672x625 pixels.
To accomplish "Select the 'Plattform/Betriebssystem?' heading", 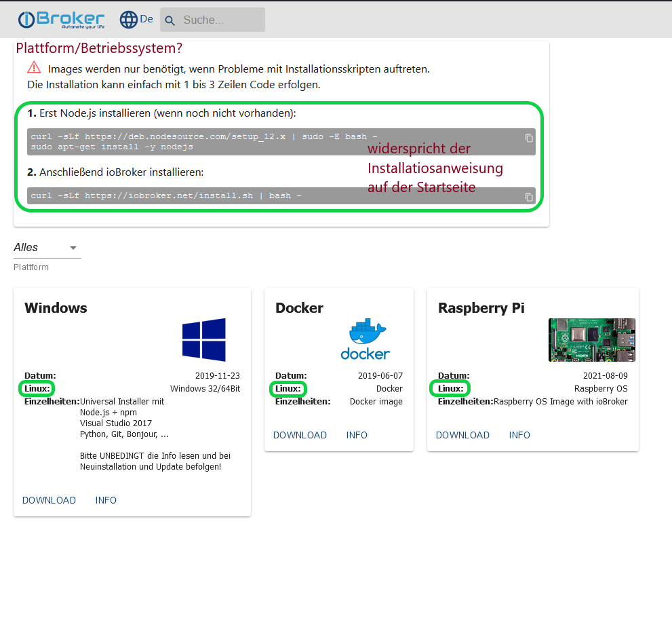I will coord(99,48).
